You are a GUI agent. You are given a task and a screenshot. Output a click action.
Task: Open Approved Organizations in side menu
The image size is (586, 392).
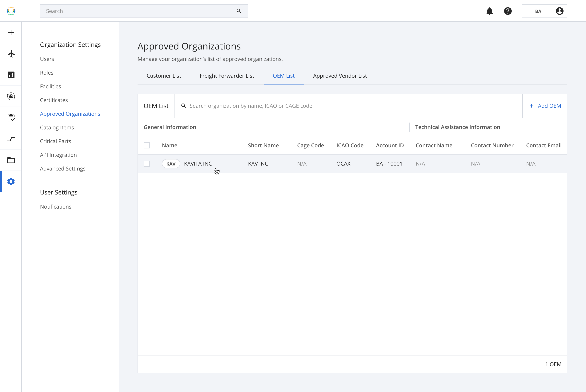coord(70,114)
